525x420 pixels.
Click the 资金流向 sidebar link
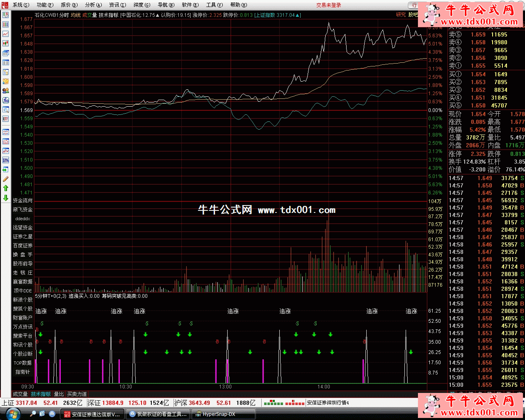[x=23, y=201]
